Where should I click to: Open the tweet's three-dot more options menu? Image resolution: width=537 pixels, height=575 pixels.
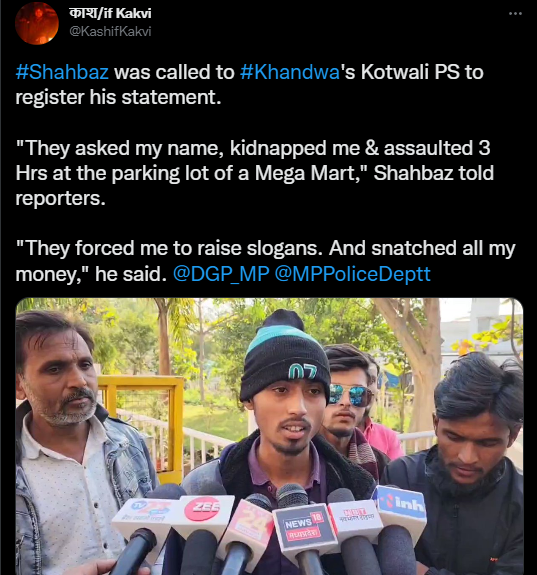click(515, 14)
